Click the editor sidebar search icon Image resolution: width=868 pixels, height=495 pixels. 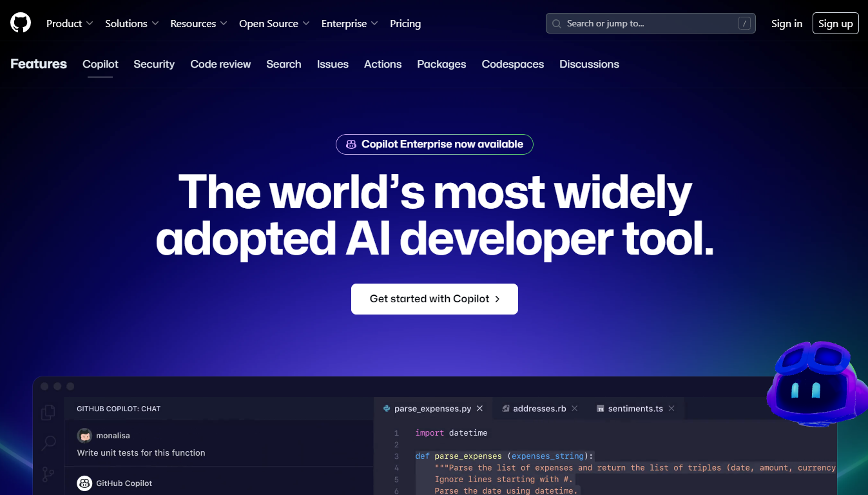tap(48, 443)
